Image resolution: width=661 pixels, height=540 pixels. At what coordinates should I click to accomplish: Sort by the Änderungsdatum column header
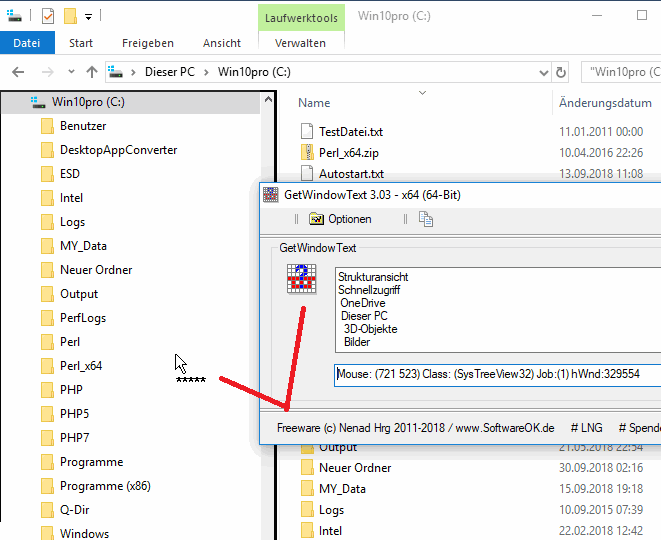[605, 103]
